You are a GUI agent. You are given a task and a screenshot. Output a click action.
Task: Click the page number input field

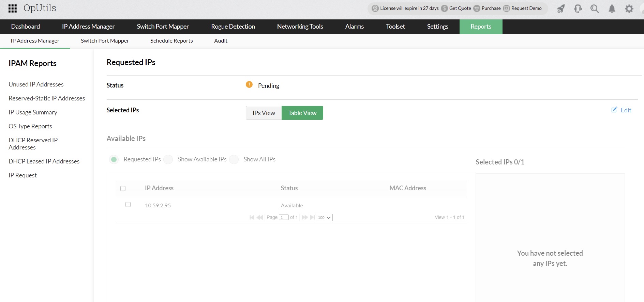pos(284,218)
